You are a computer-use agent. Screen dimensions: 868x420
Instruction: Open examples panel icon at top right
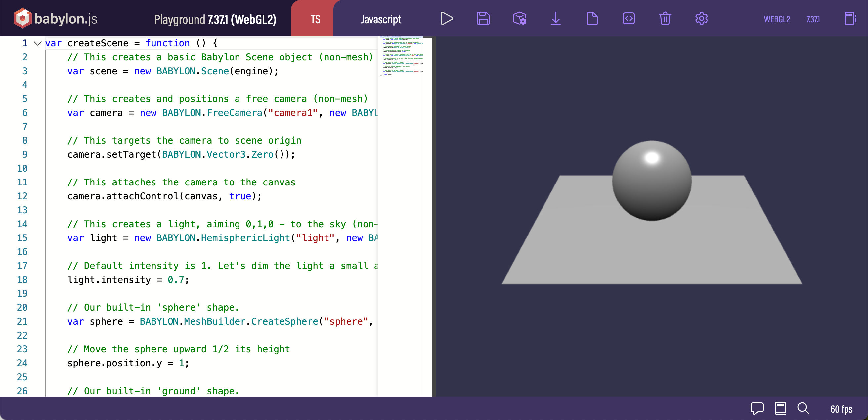pos(850,19)
